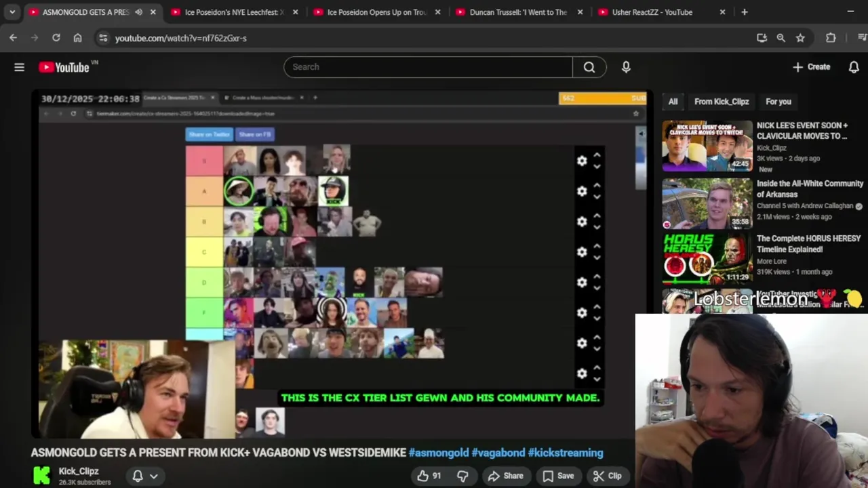Visit the More Lore channel

click(x=772, y=261)
